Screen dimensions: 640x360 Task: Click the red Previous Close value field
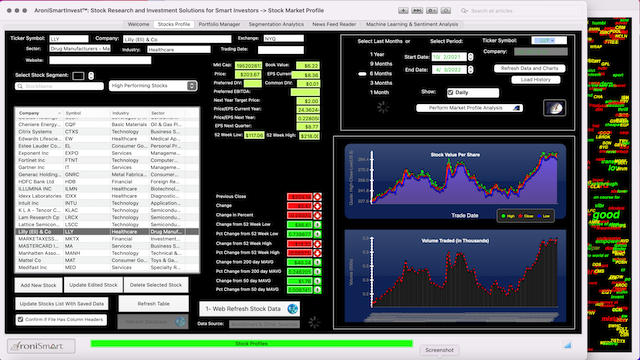300,197
